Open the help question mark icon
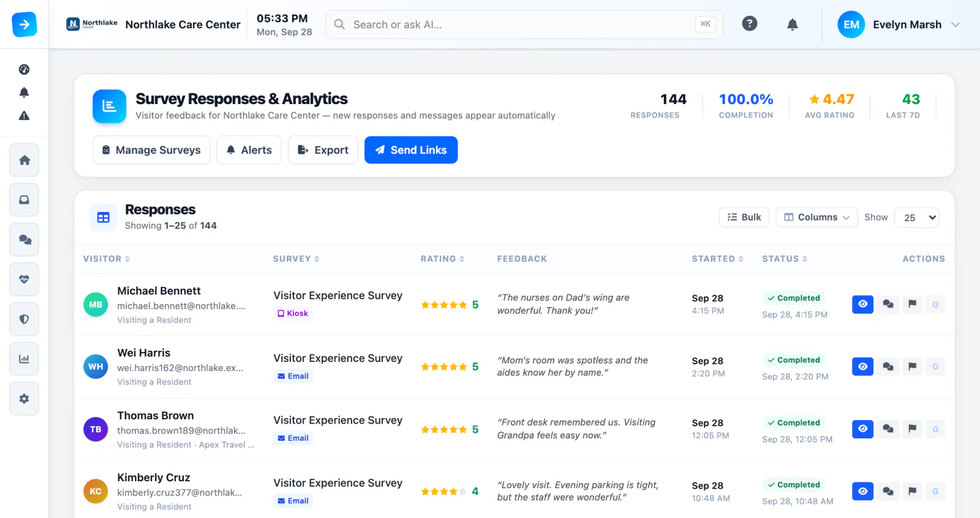The width and height of the screenshot is (980, 518). [750, 24]
